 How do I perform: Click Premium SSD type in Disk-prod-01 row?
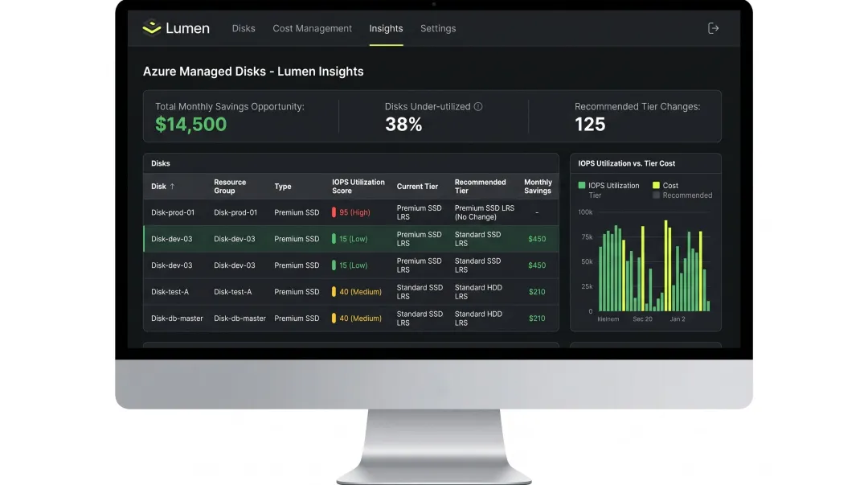pyautogui.click(x=297, y=212)
